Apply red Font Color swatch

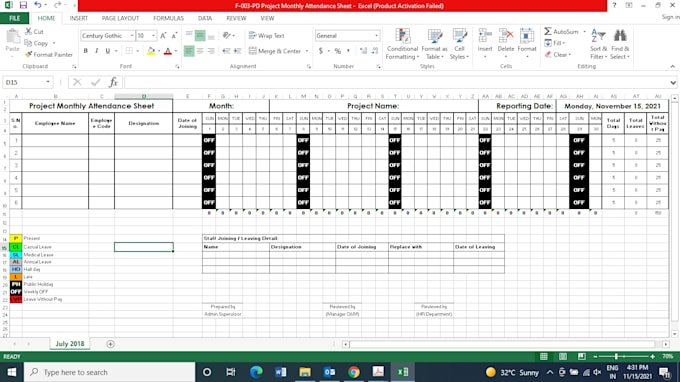tap(168, 51)
